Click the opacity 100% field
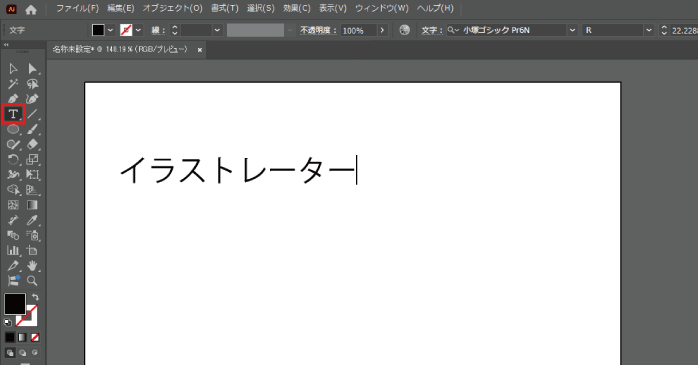 tap(359, 30)
